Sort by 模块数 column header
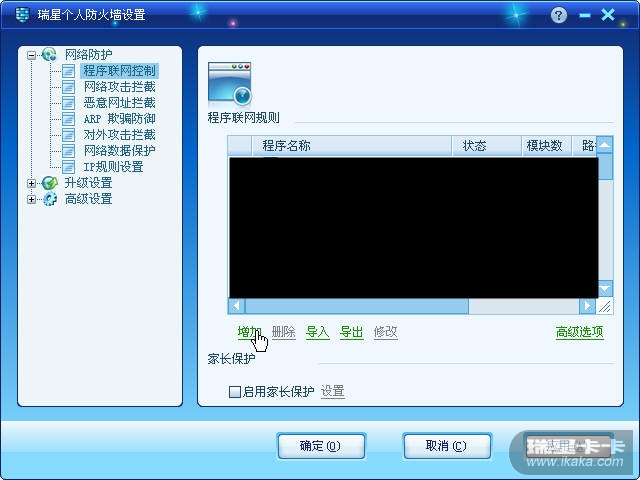 tap(547, 146)
